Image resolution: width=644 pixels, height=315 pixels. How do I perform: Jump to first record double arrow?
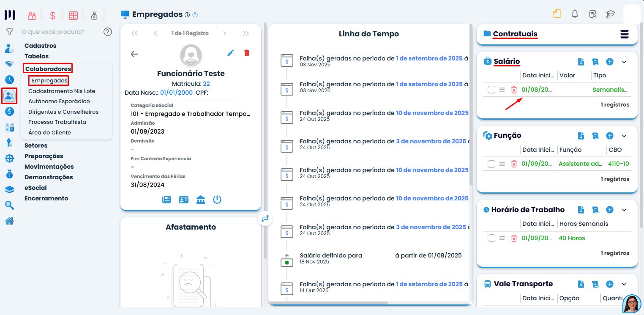click(134, 33)
